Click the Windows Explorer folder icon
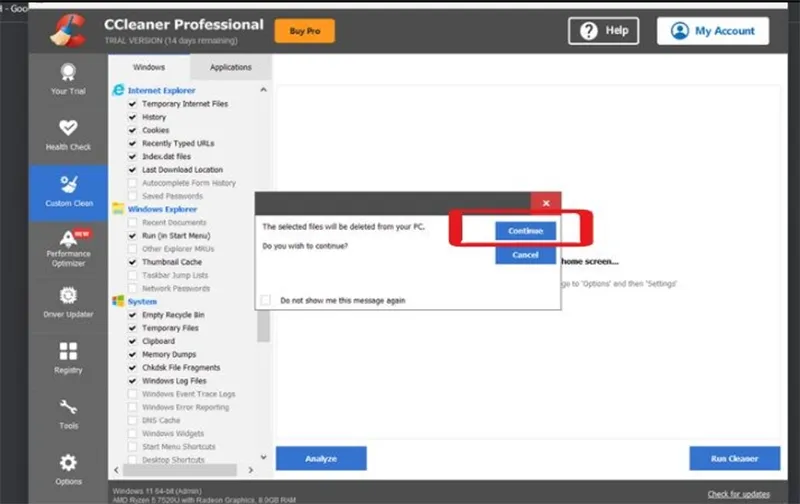Image resolution: width=800 pixels, height=504 pixels. coord(118,209)
